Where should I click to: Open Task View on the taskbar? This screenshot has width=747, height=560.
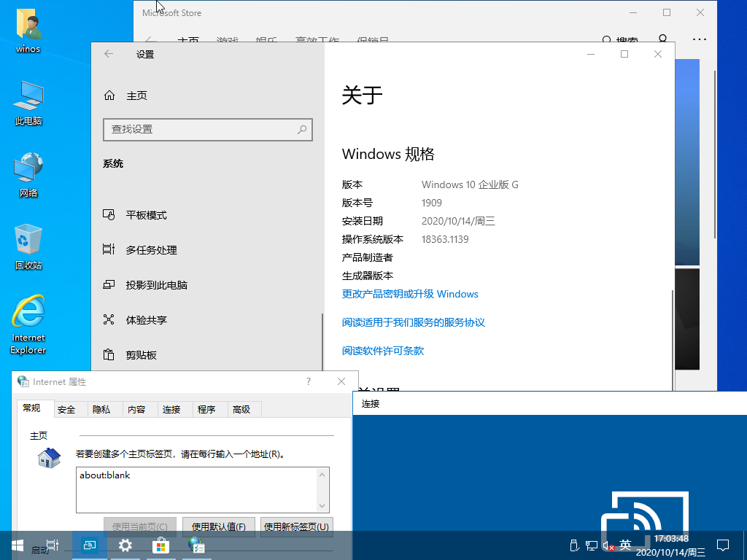point(53,545)
